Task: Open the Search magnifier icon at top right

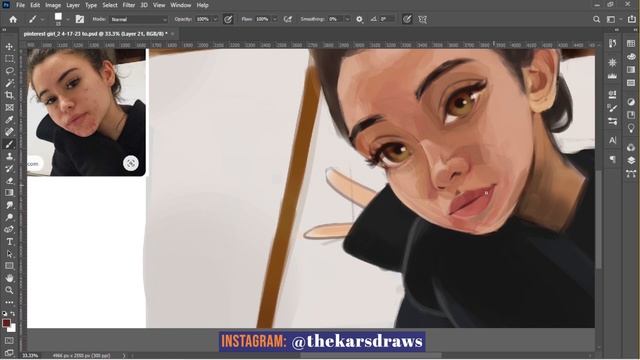Action: 596,19
